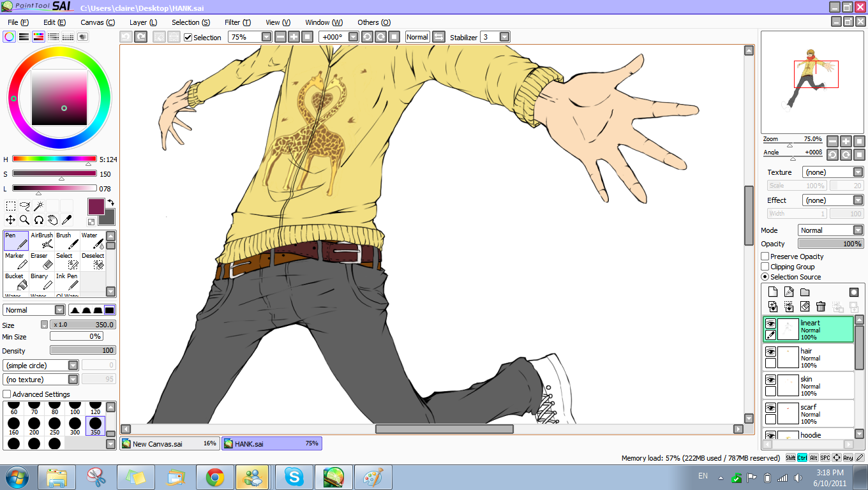Zoom in with toolbar plus button
Image resolution: width=868 pixels, height=490 pixels.
(x=294, y=37)
